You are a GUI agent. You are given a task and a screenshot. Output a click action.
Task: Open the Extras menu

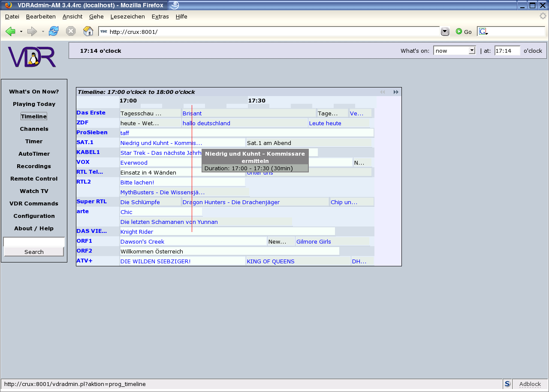point(160,17)
